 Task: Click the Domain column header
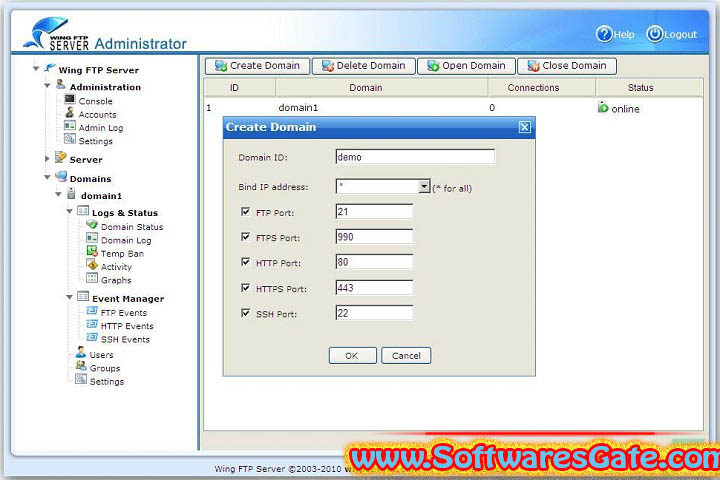click(381, 87)
